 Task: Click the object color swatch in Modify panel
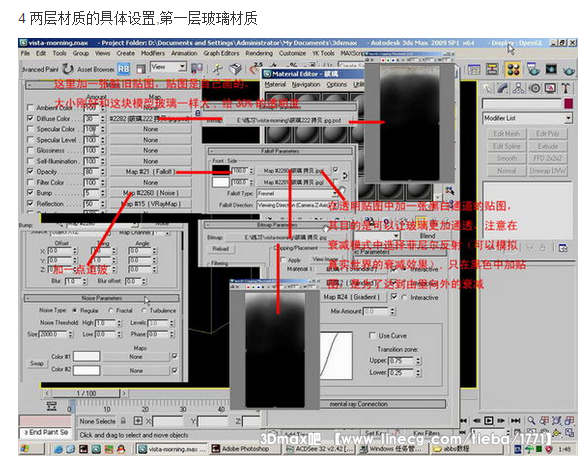click(569, 103)
